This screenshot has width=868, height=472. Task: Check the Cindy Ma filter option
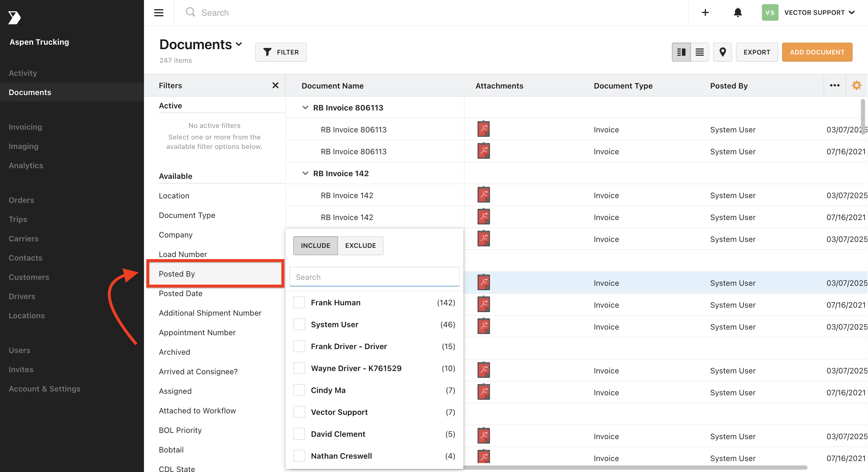click(x=299, y=390)
